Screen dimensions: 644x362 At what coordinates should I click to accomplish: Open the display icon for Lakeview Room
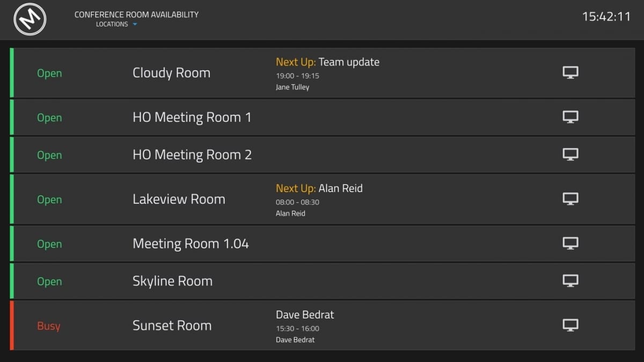(570, 198)
